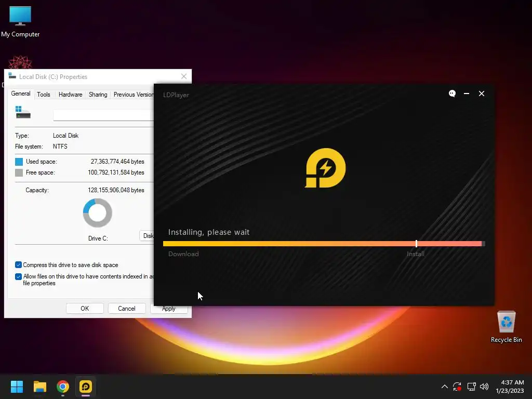Switch to General tab in Properties

(21, 94)
